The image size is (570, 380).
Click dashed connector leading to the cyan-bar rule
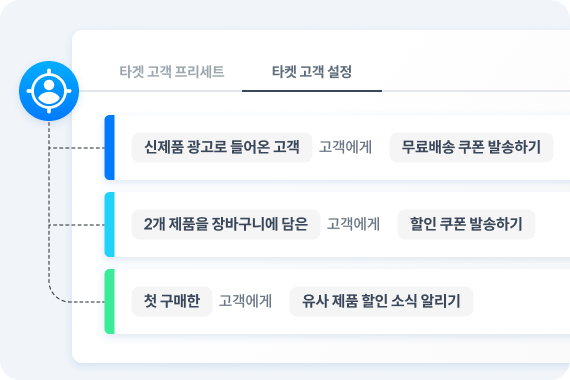pos(77,225)
